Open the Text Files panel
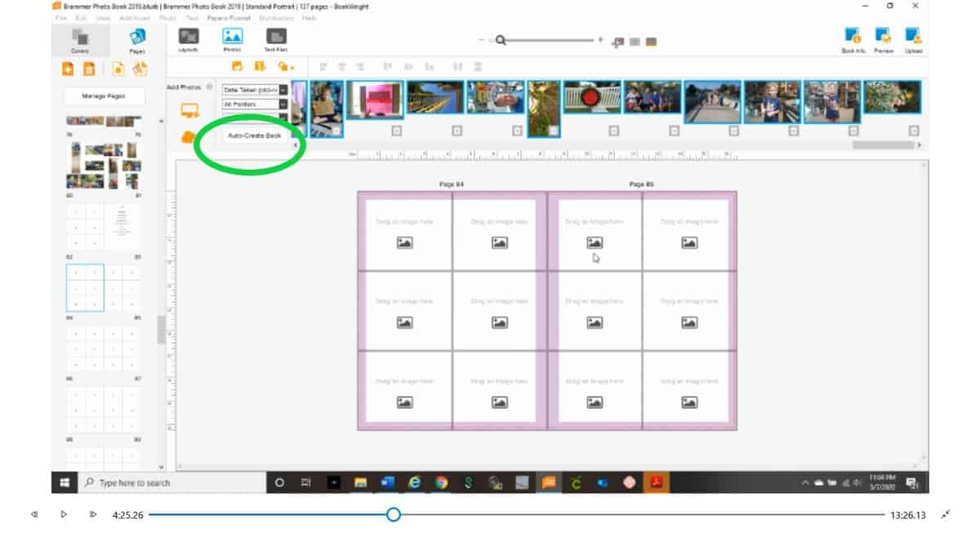Screen dimensions: 980x551 (x=276, y=38)
